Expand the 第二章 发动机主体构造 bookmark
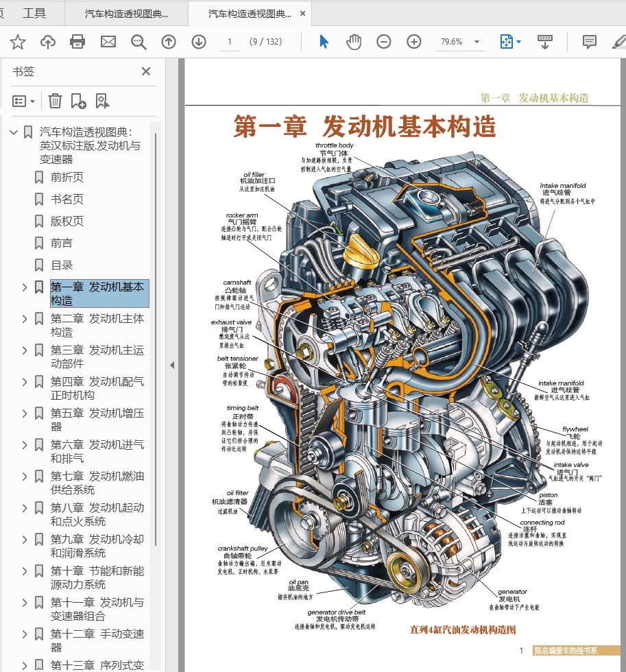626x672 pixels. (x=25, y=319)
